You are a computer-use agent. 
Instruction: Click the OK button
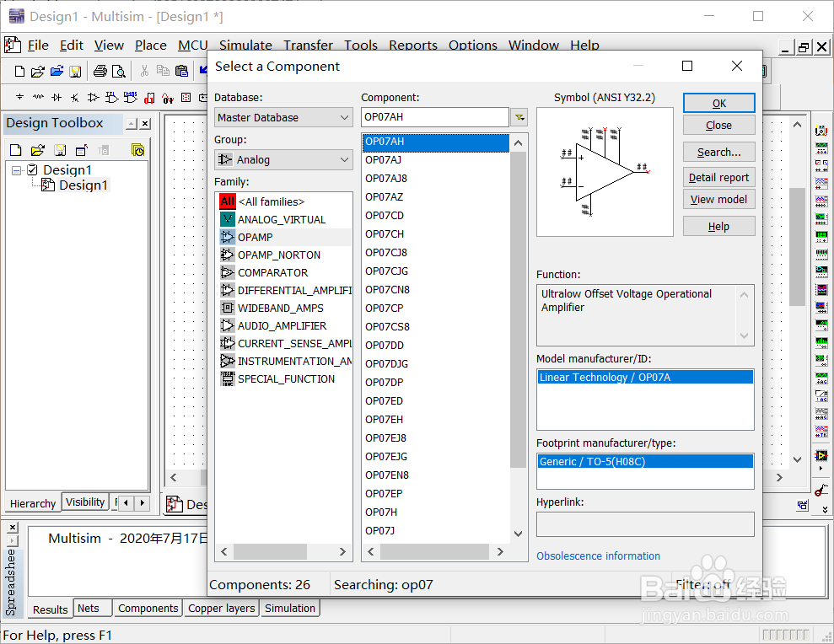pyautogui.click(x=718, y=103)
